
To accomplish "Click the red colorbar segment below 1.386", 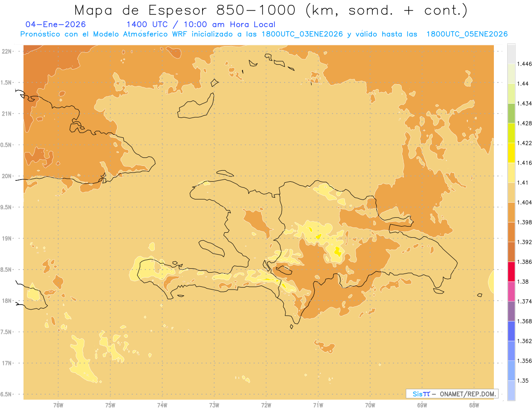I will (x=511, y=272).
